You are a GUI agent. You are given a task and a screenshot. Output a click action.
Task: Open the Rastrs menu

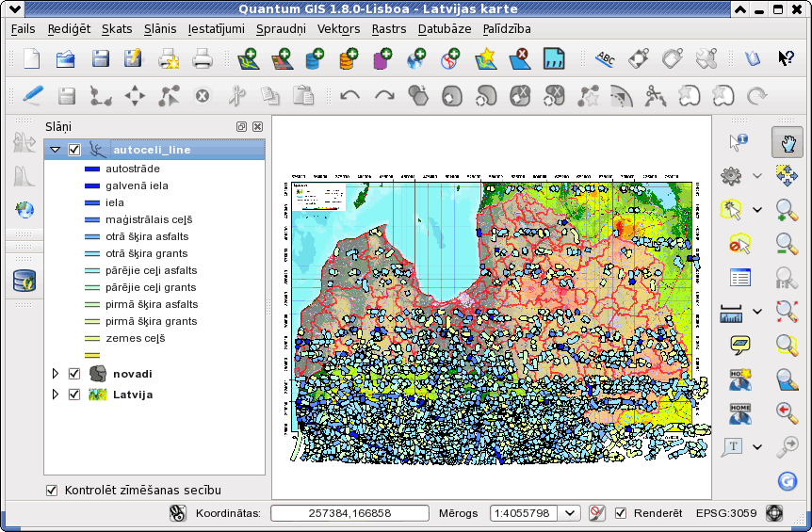pos(389,29)
